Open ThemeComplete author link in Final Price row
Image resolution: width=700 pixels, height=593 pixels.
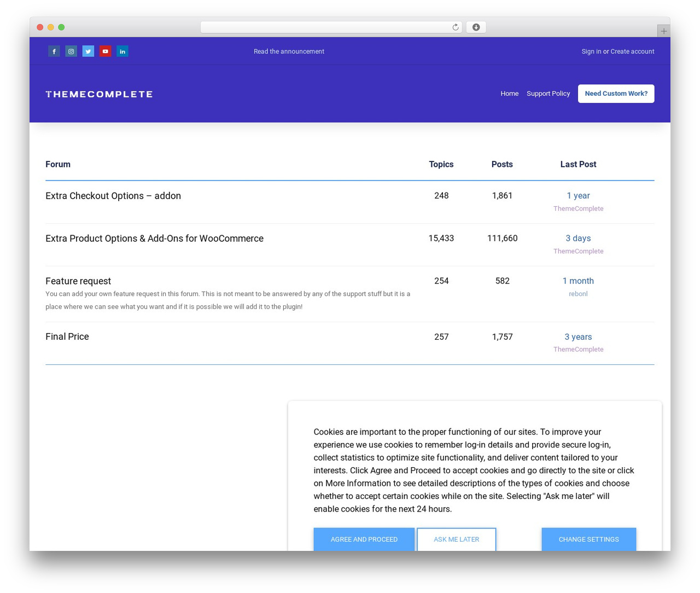click(578, 350)
